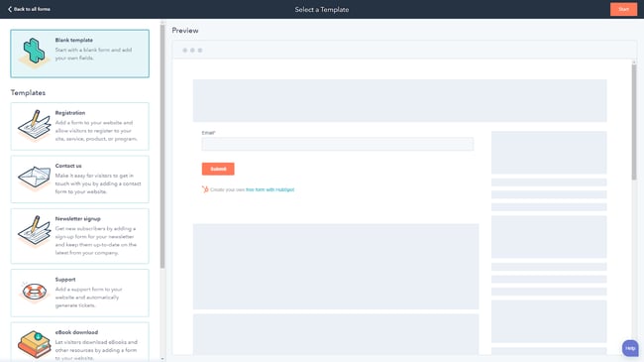Choose the Contact us template
Image resolution: width=644 pixels, height=362 pixels.
79,179
